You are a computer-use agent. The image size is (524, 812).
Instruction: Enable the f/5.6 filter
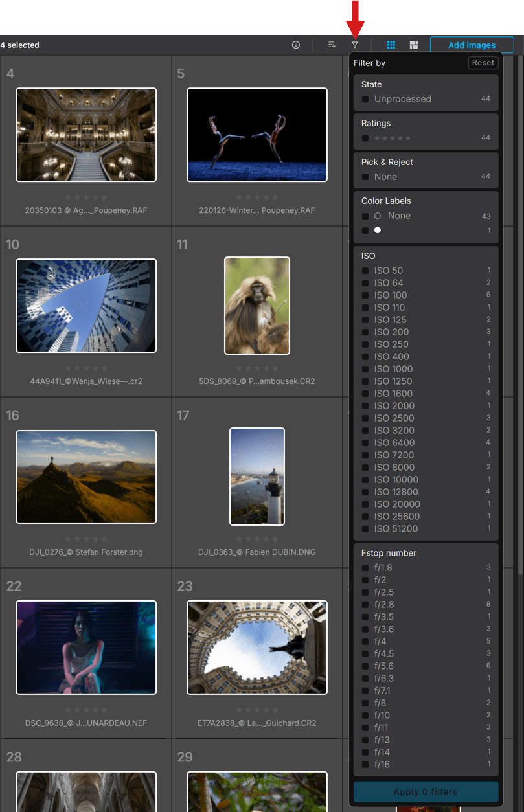pos(365,666)
